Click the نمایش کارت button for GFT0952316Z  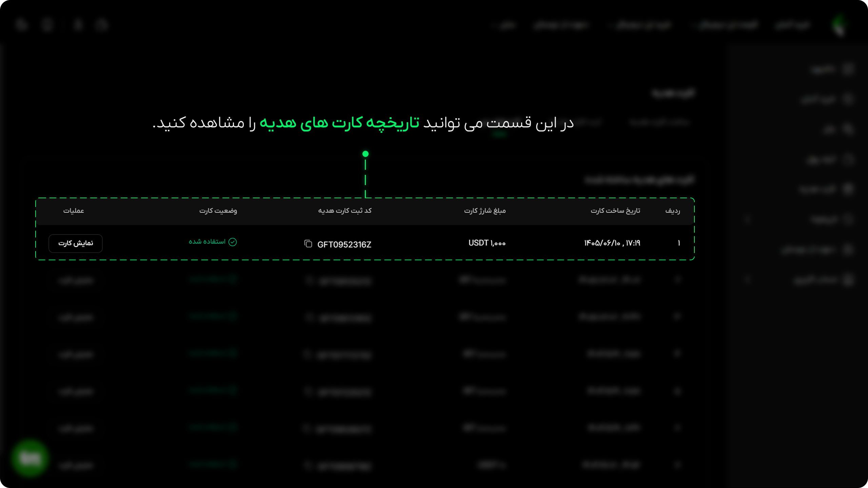[76, 243]
